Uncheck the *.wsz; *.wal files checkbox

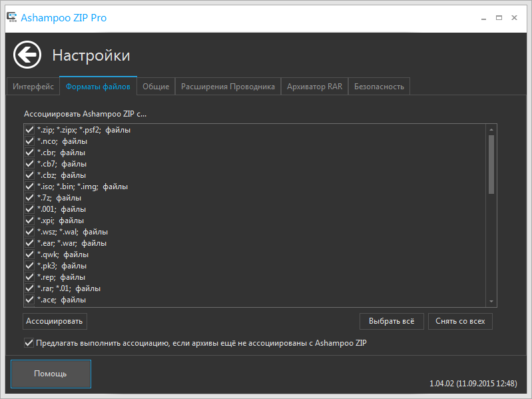tap(29, 232)
